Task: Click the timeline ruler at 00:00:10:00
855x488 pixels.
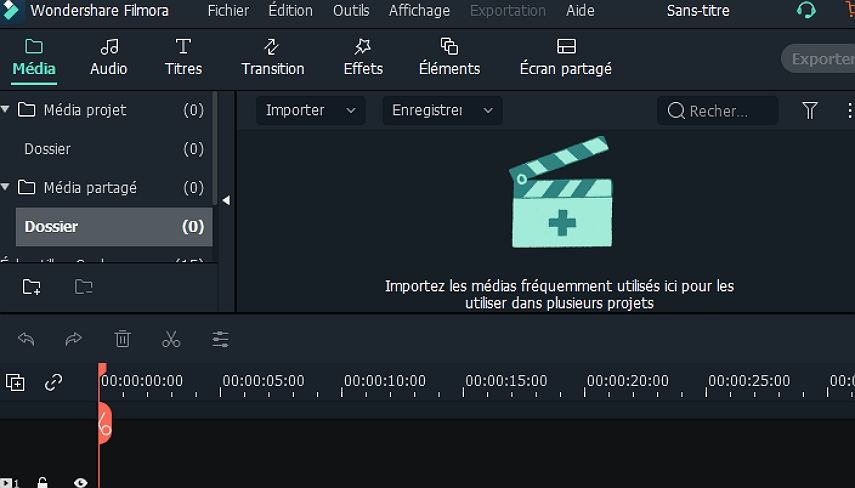Action: coord(385,381)
